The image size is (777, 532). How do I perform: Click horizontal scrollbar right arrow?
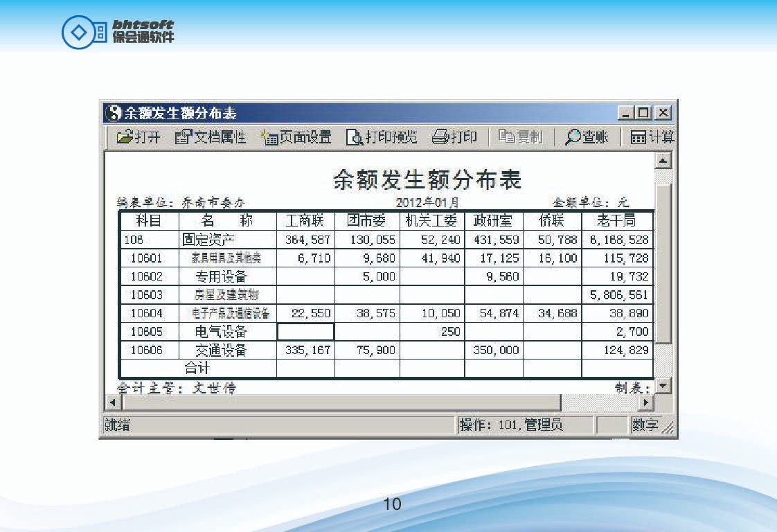645,402
